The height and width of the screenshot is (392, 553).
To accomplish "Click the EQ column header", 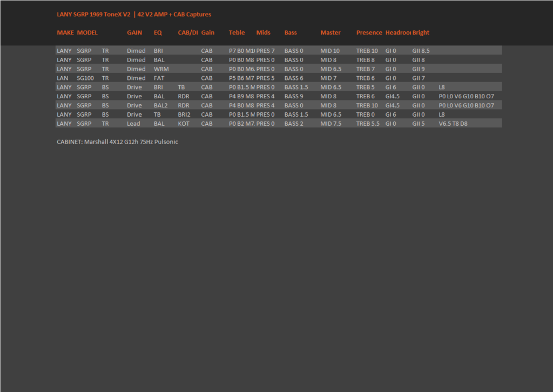I will (x=158, y=32).
